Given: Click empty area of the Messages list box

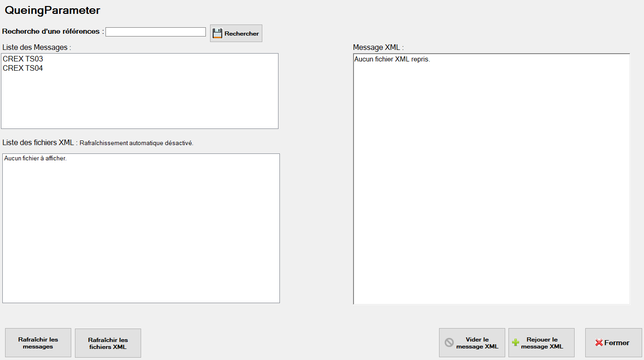Looking at the screenshot, I should click(x=139, y=102).
